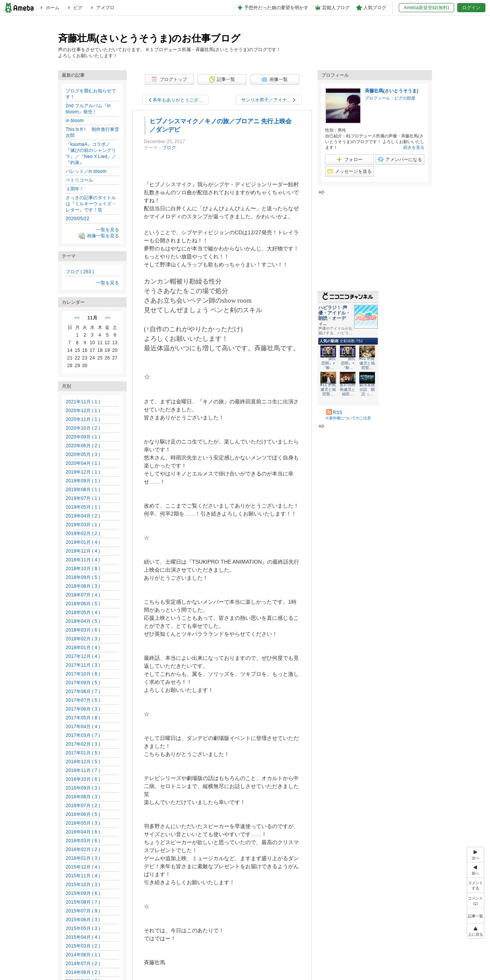Open recent article 2nd フルアルバム『in bloom』発売！
The height and width of the screenshot is (980, 490).
(x=88, y=109)
